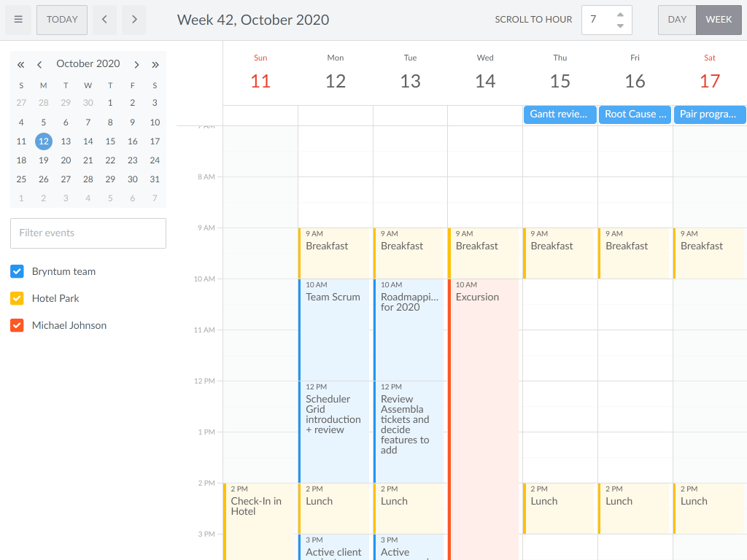This screenshot has height=560, width=747.
Task: Navigate to the next week
Action: coord(133,20)
